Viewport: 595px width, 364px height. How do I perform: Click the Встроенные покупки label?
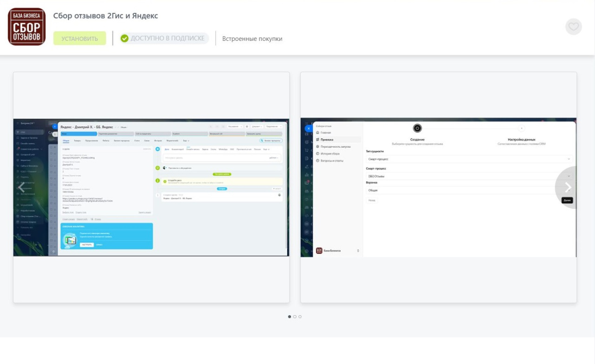coord(252,39)
